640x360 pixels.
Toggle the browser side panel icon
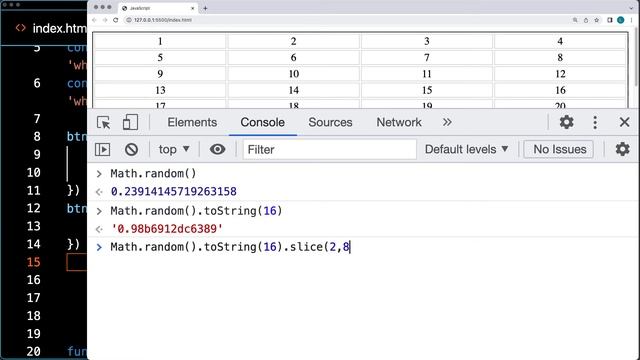[610, 20]
